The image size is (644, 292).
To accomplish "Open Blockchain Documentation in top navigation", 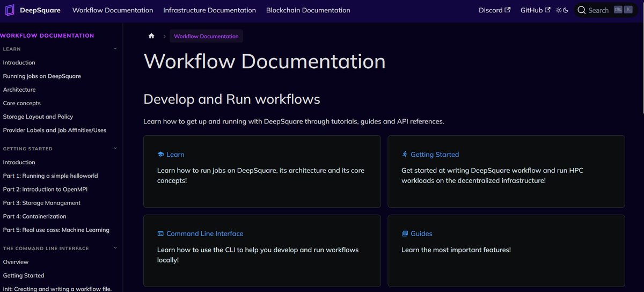I will point(308,10).
